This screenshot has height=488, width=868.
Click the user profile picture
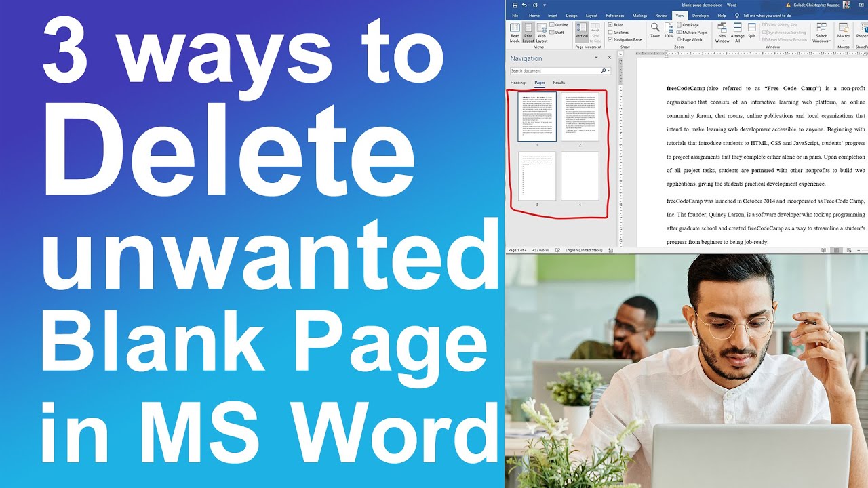click(x=846, y=5)
